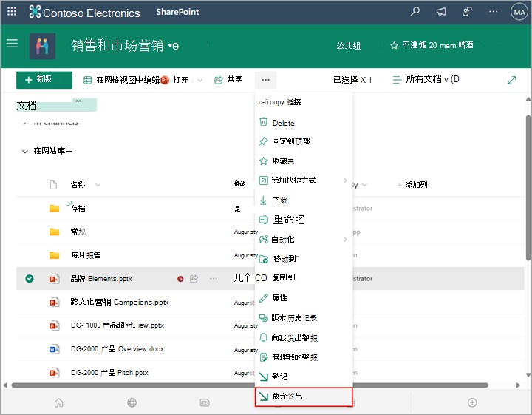The width and height of the screenshot is (532, 415).
Task: Click the 共享 share command
Action: click(228, 79)
